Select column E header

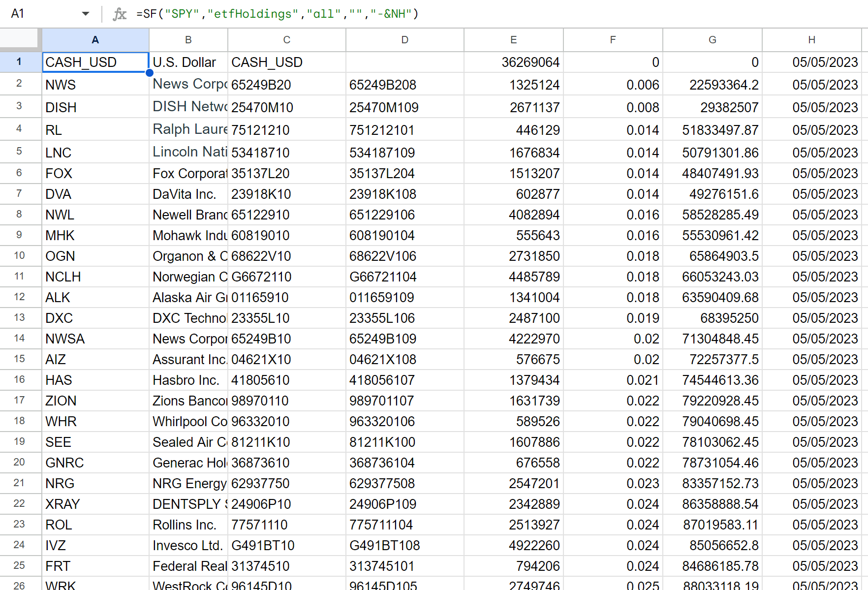(514, 40)
